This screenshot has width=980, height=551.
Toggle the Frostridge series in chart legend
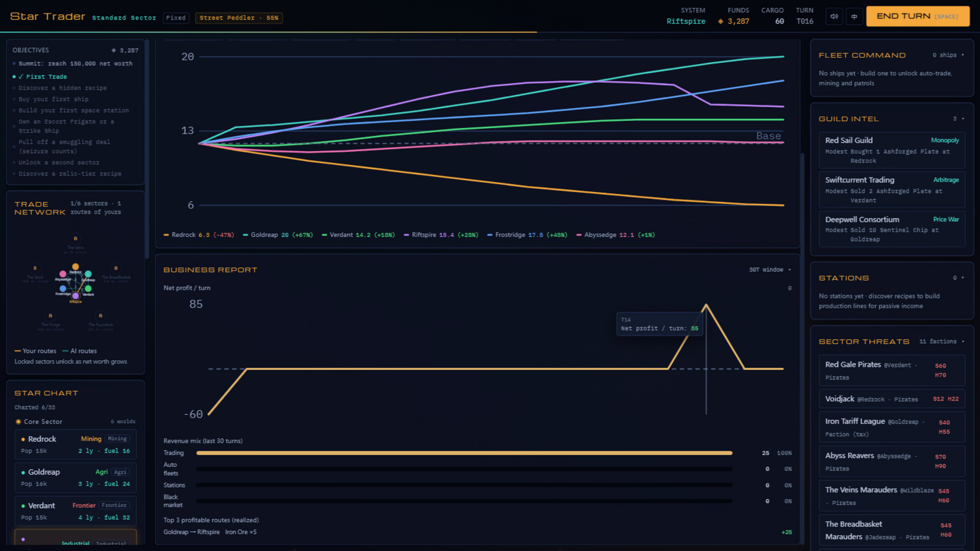pos(527,235)
